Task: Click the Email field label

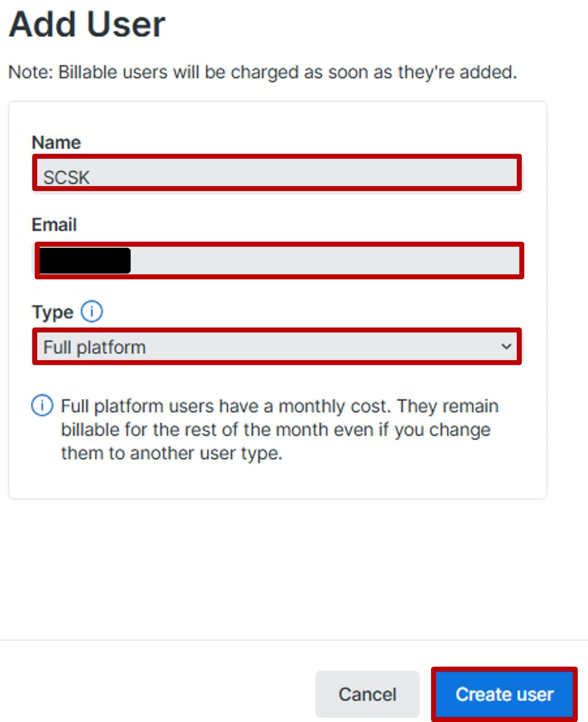Action: point(54,225)
